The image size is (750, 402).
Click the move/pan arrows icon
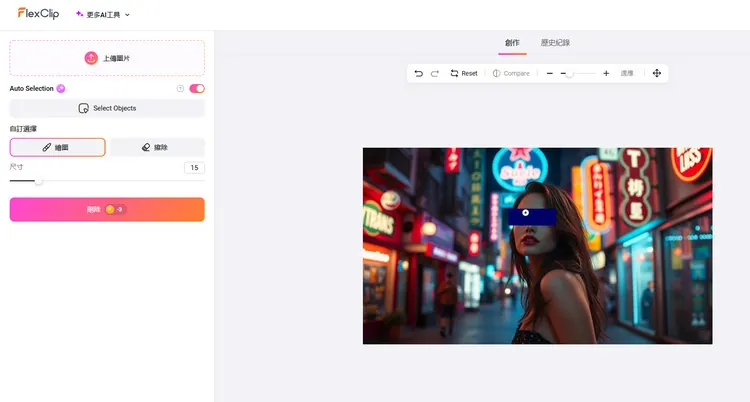657,73
